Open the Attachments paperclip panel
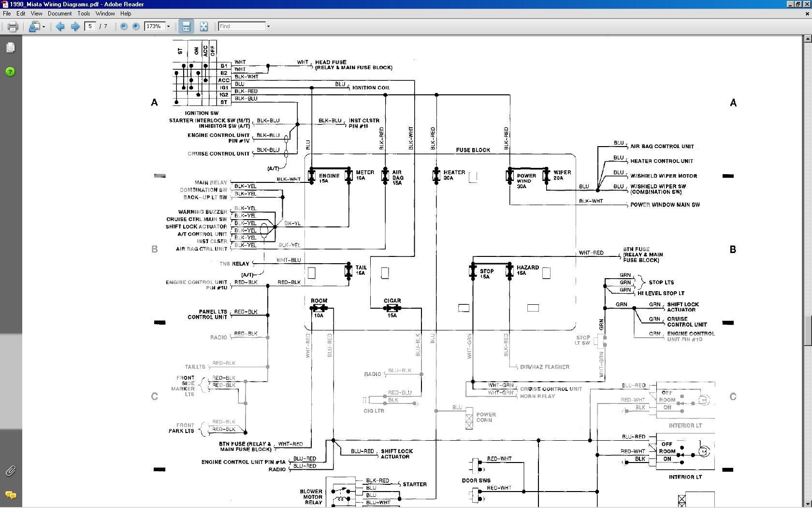 [x=10, y=471]
